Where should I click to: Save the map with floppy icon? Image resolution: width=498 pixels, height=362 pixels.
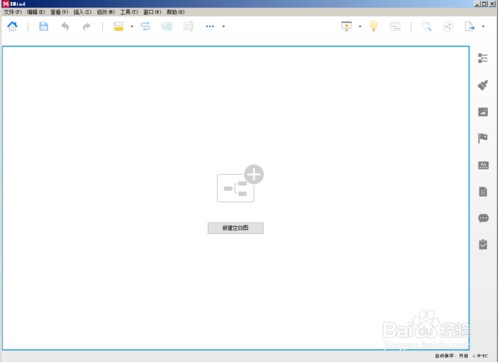click(44, 26)
